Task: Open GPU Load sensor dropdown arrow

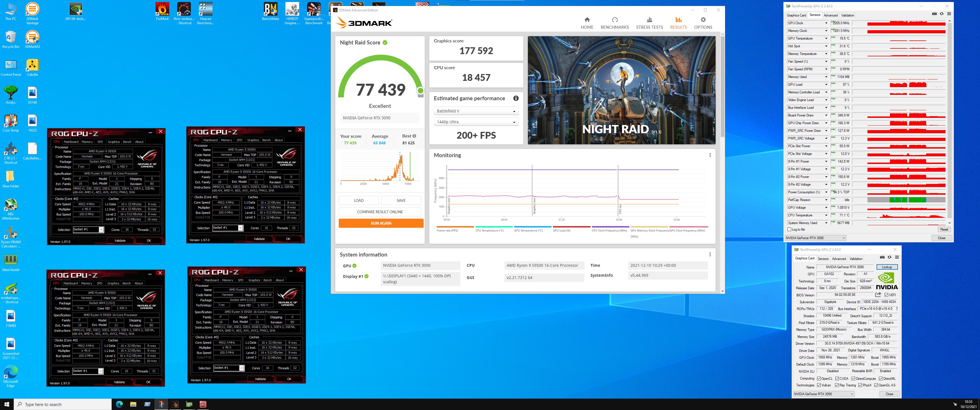Action: 826,85
